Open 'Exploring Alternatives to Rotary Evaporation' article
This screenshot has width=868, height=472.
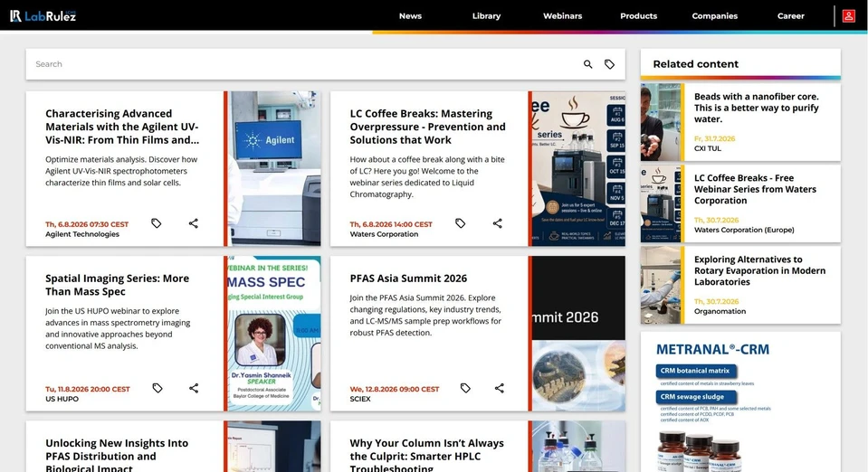pos(759,270)
